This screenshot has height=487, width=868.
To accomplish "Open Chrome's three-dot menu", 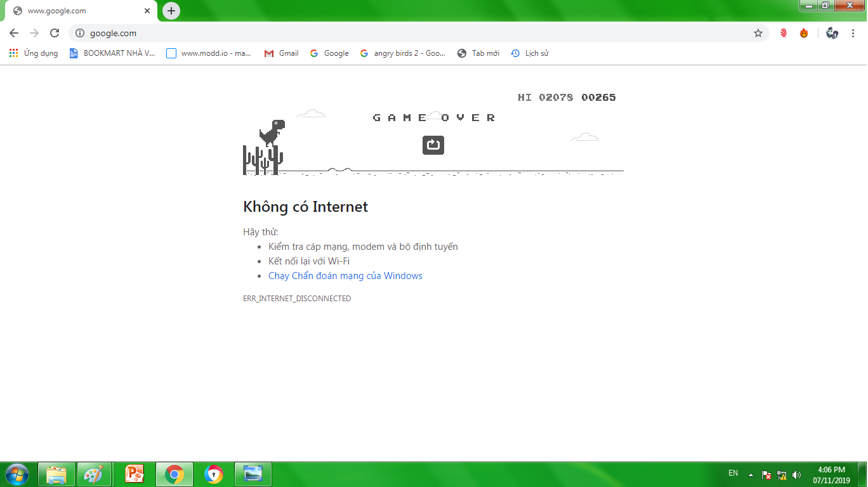I will (x=853, y=33).
